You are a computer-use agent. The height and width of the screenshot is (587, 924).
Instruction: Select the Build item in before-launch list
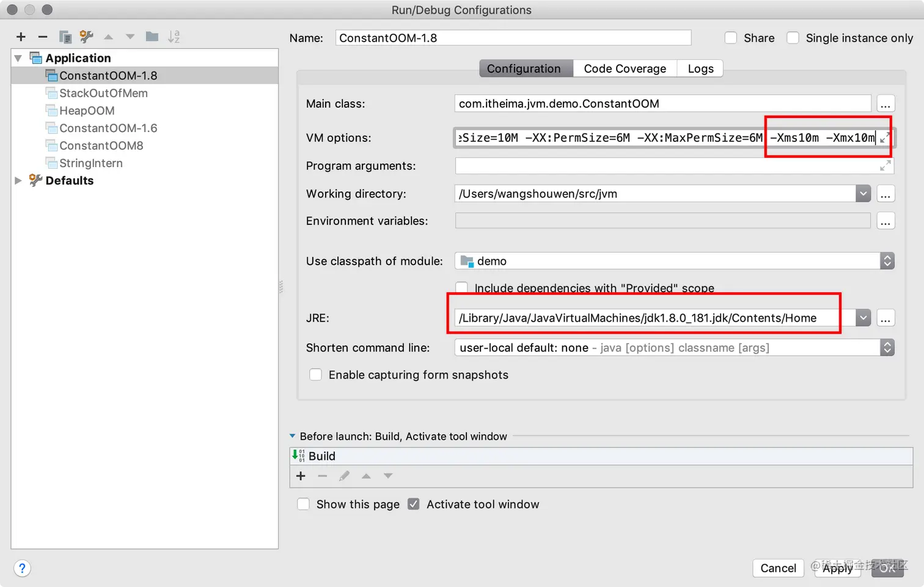[601, 456]
